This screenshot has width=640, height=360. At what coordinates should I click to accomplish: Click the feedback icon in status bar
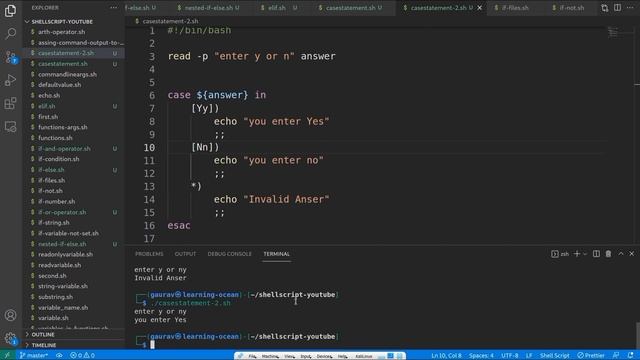(x=616, y=356)
